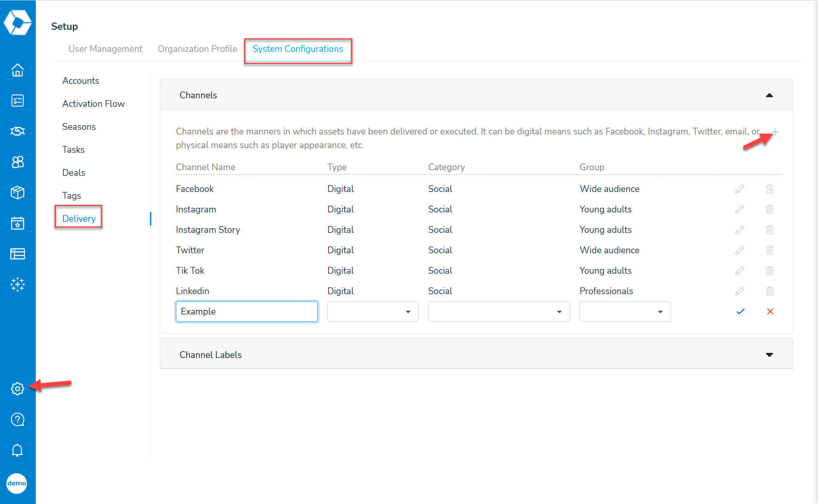This screenshot has width=818, height=504.
Task: Click the Setup page heading
Action: [x=64, y=26]
